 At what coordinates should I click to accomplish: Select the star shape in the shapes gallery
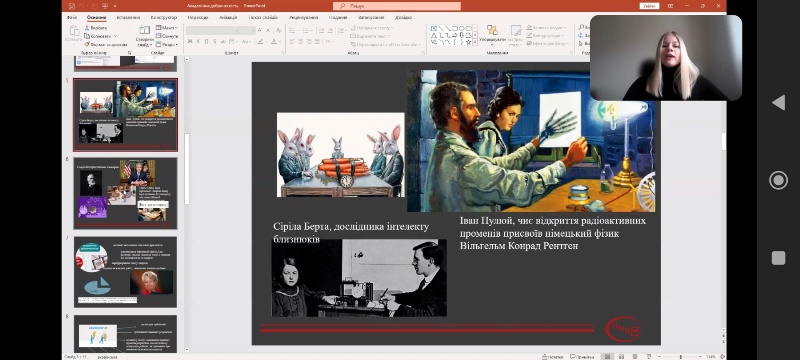[468, 42]
